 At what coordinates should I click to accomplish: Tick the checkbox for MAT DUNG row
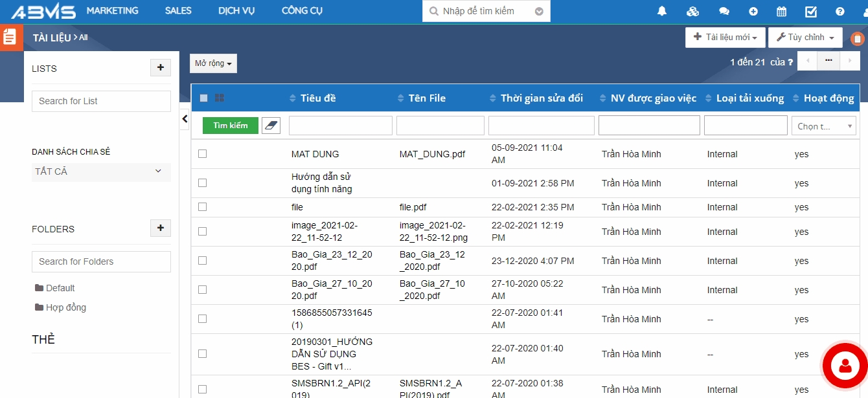click(202, 154)
